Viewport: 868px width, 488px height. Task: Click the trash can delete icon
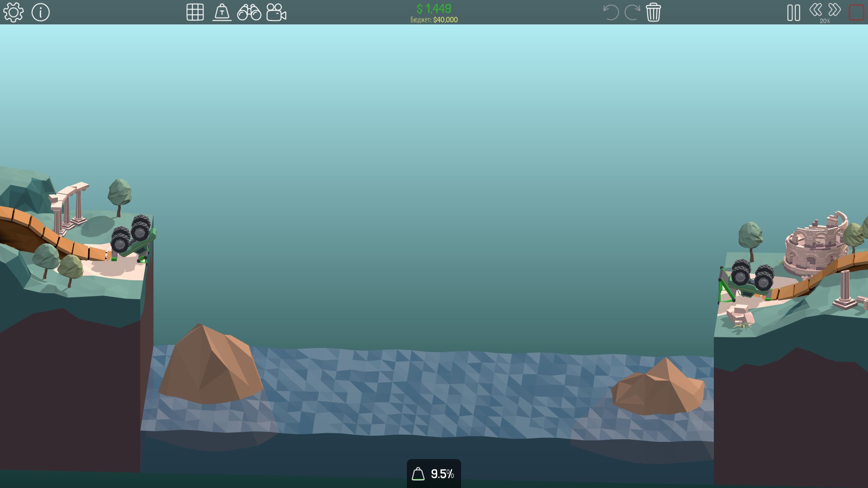pyautogui.click(x=653, y=12)
